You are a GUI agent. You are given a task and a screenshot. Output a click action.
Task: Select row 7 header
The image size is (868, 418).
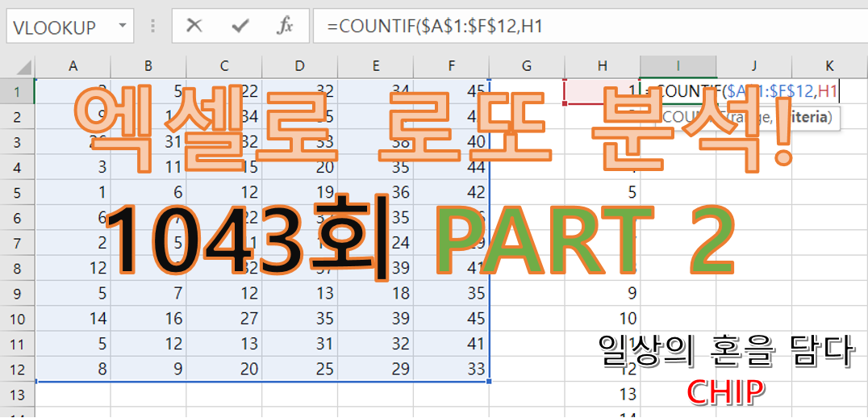pyautogui.click(x=17, y=243)
